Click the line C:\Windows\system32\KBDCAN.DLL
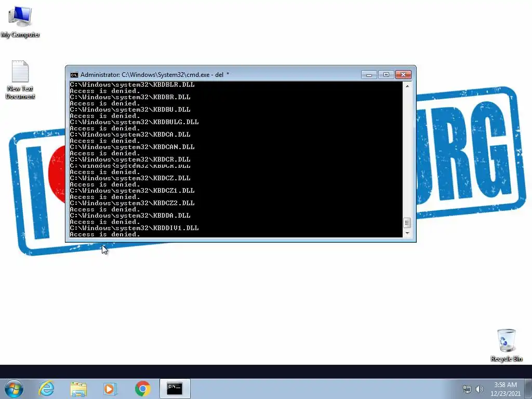 point(132,147)
